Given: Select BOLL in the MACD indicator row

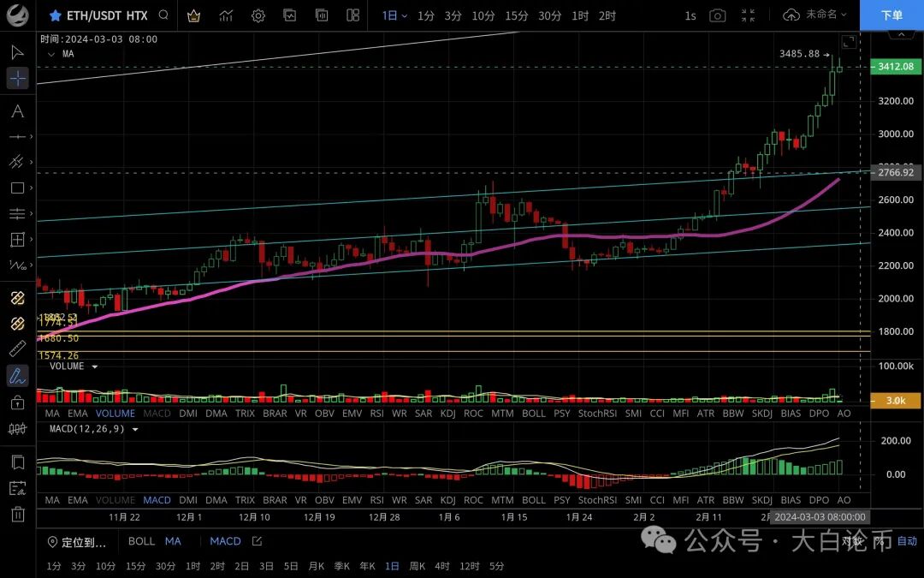Looking at the screenshot, I should coord(533,500).
